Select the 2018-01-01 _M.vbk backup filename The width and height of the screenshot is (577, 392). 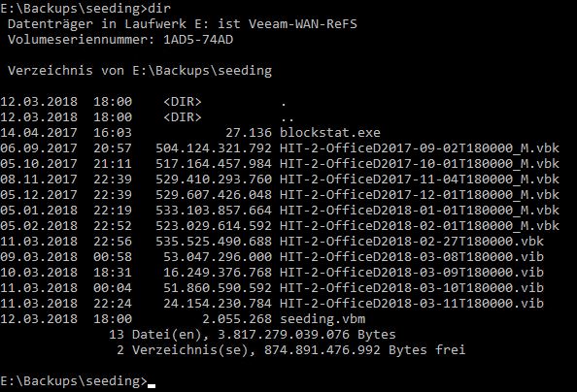pyautogui.click(x=419, y=210)
